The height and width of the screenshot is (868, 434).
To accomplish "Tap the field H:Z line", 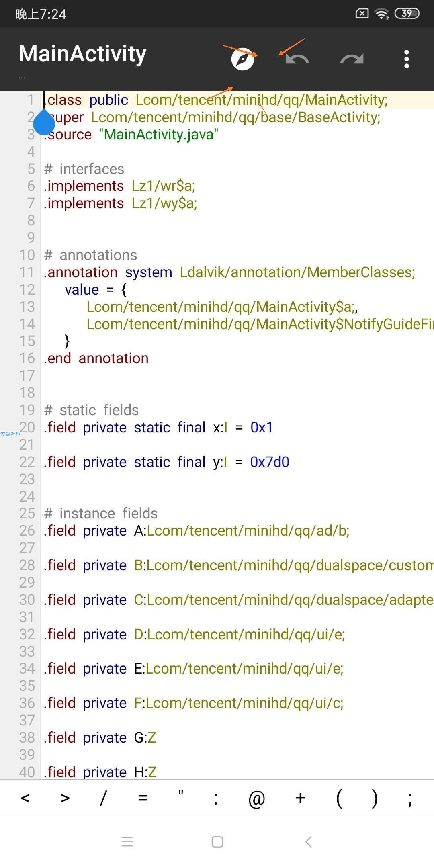I will pos(100,772).
